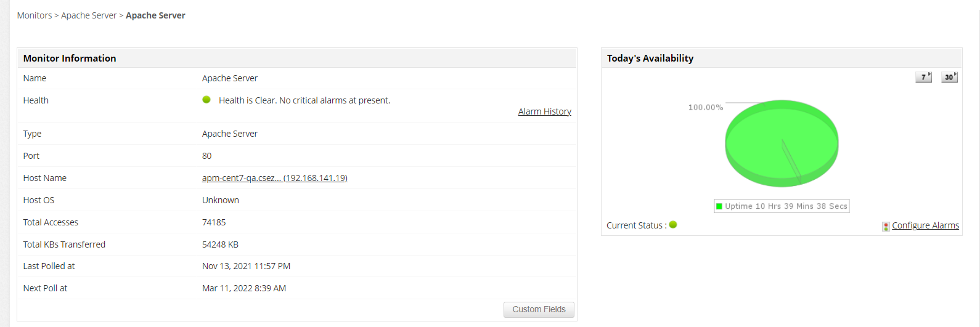980x327 pixels.
Task: Open the 30-day availability report icon
Action: click(x=949, y=77)
